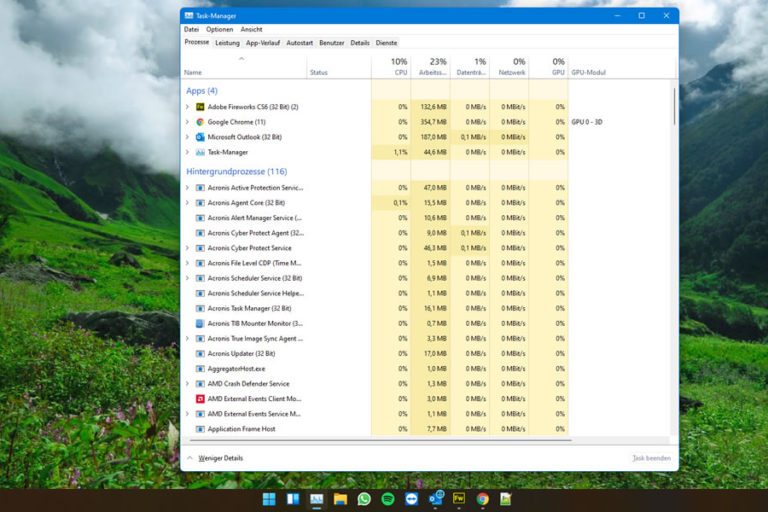Open File Explorer from the taskbar
Image resolution: width=768 pixels, height=512 pixels.
click(340, 498)
